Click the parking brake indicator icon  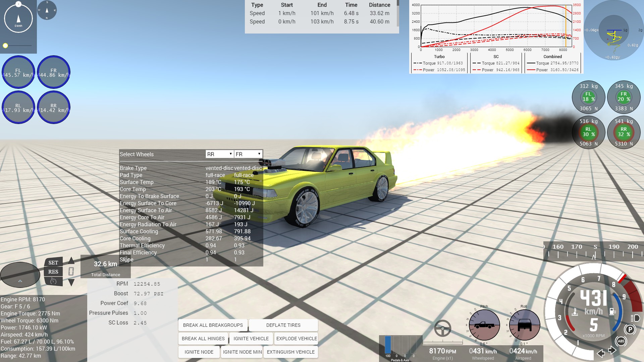630,329
